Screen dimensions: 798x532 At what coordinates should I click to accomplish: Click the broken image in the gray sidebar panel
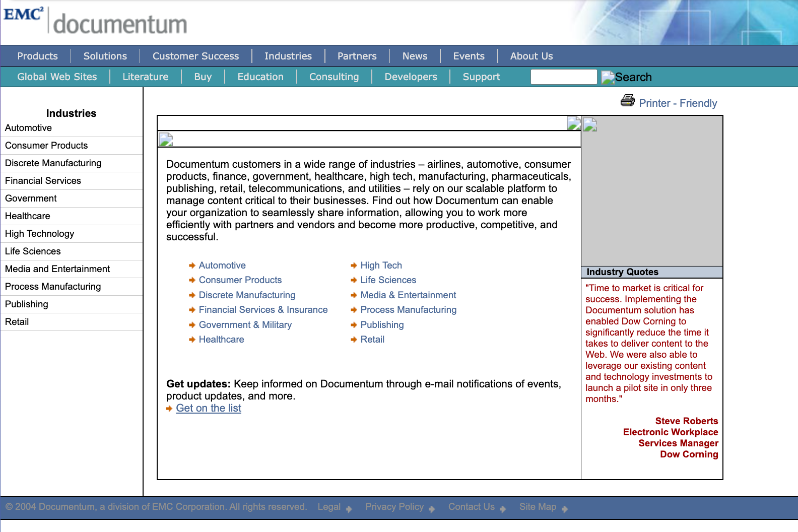[x=590, y=124]
